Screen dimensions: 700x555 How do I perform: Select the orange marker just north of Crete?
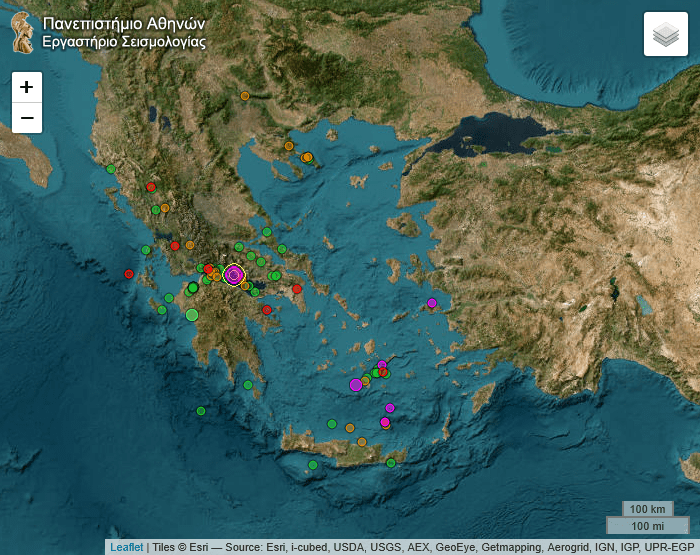[x=350, y=428]
